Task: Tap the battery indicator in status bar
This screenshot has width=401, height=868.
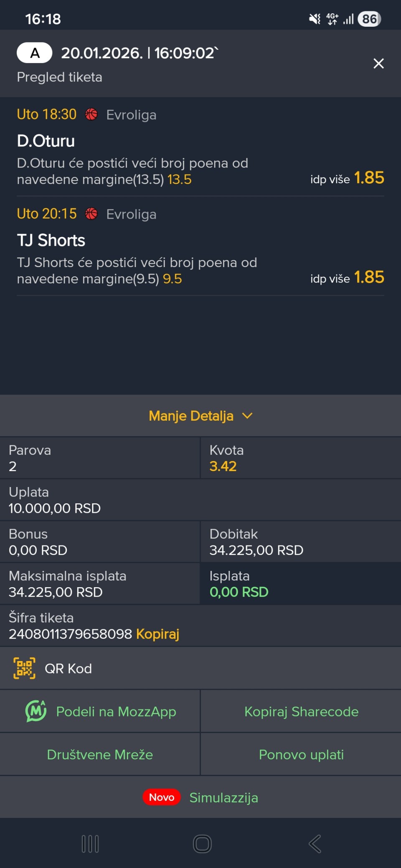Action: [369, 19]
